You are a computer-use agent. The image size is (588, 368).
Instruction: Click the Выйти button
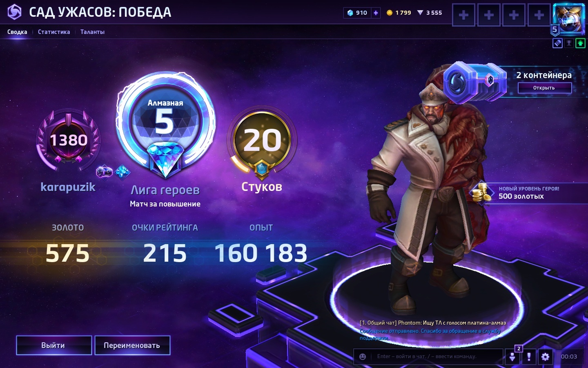(54, 346)
